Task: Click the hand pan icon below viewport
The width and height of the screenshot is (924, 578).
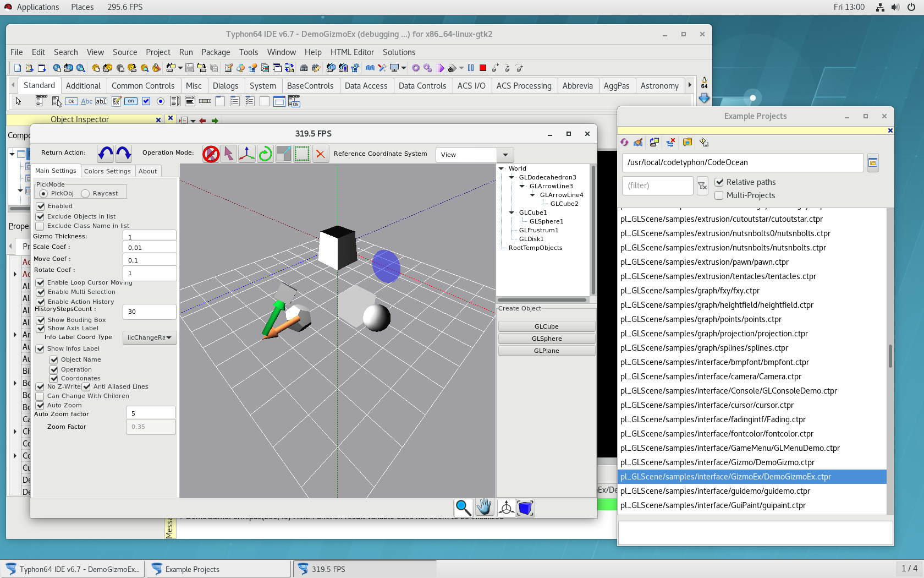Action: (x=484, y=508)
